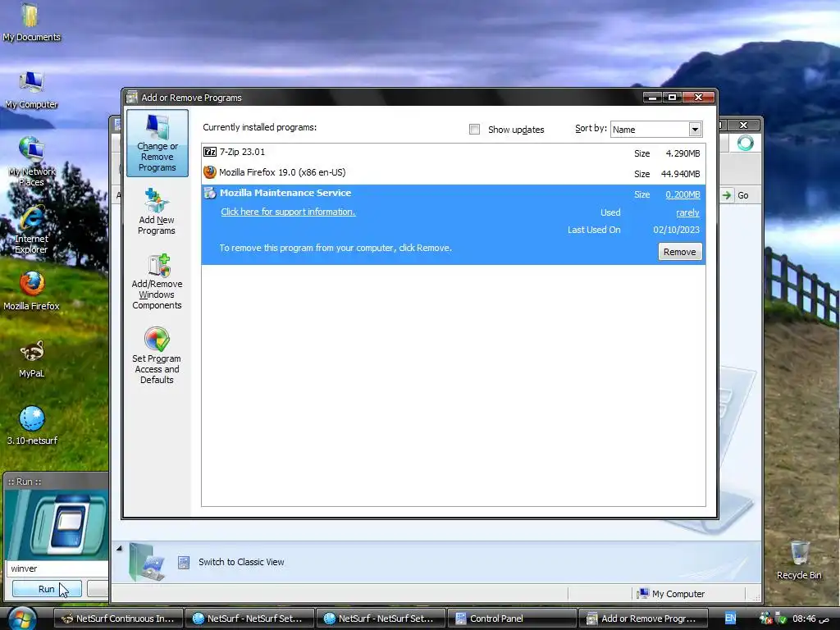Image resolution: width=840 pixels, height=630 pixels.
Task: Open Add/Remove Windows Components
Action: point(157,282)
